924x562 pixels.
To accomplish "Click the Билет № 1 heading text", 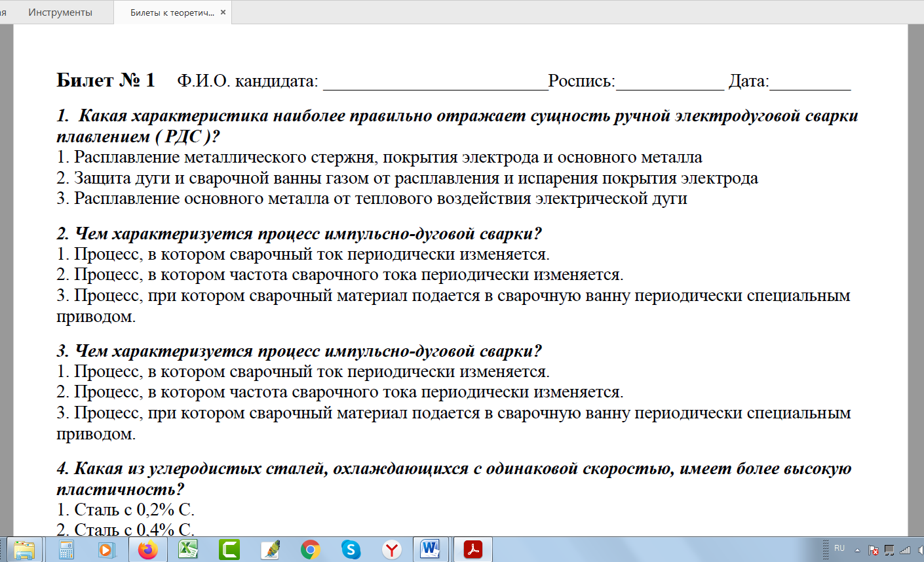I will pos(106,80).
